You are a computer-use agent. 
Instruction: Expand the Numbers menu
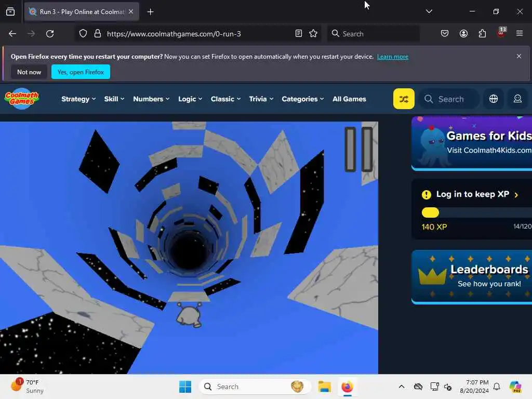click(x=151, y=99)
